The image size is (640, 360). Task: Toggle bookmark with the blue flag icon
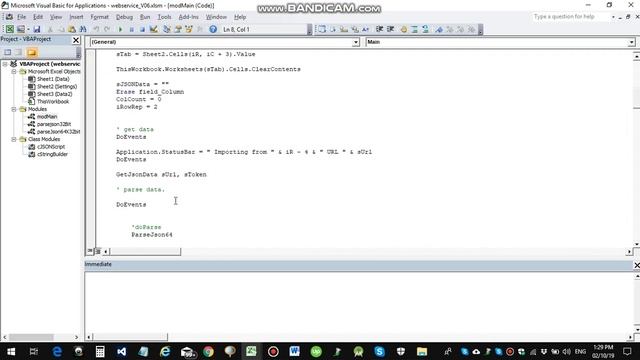pos(439,29)
